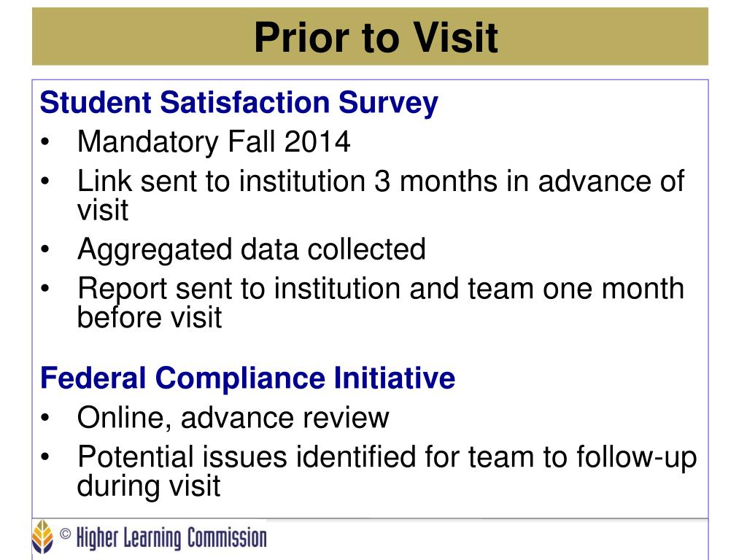Click the 'Online, advance review' bullet text
The height and width of the screenshot is (560, 747).
coord(233,418)
